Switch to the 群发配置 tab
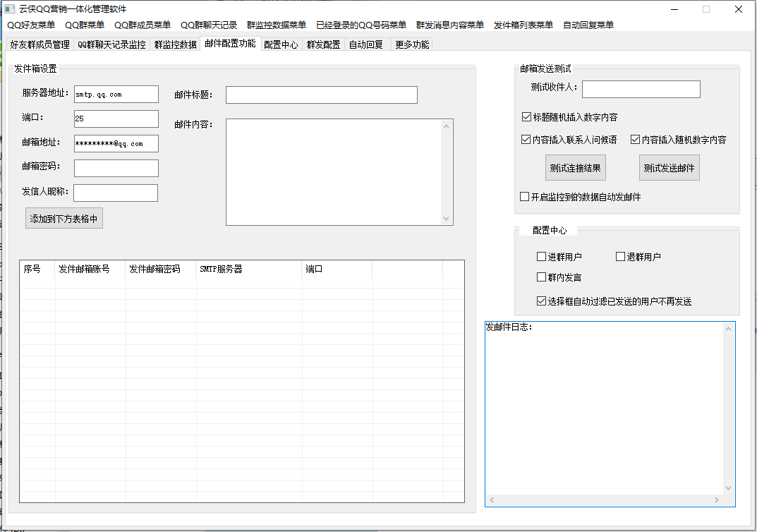 pyautogui.click(x=323, y=44)
